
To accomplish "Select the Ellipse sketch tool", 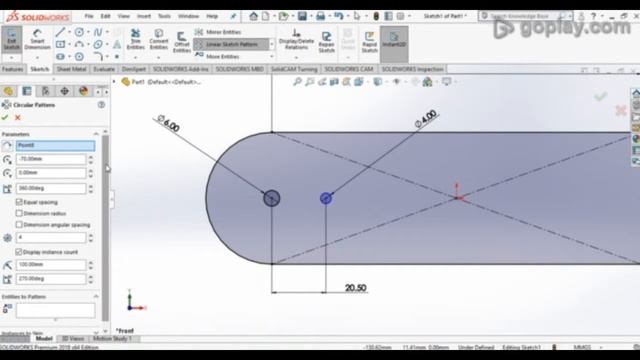I will point(98,44).
